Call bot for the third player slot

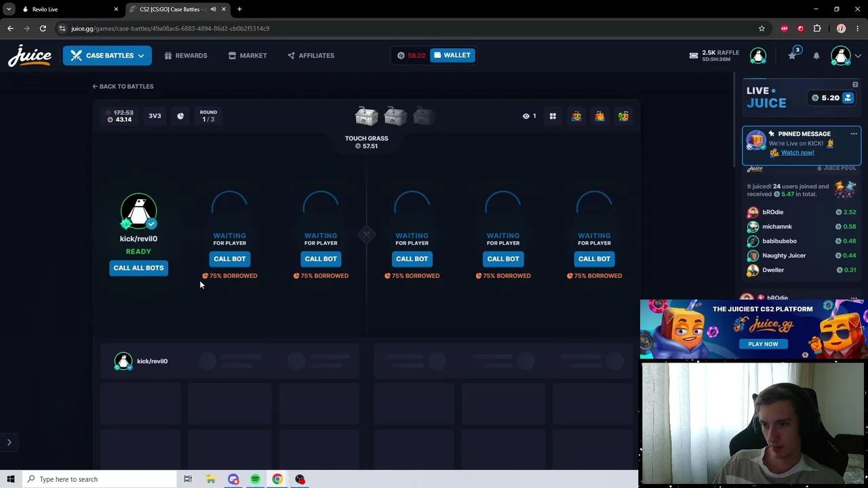[321, 259]
